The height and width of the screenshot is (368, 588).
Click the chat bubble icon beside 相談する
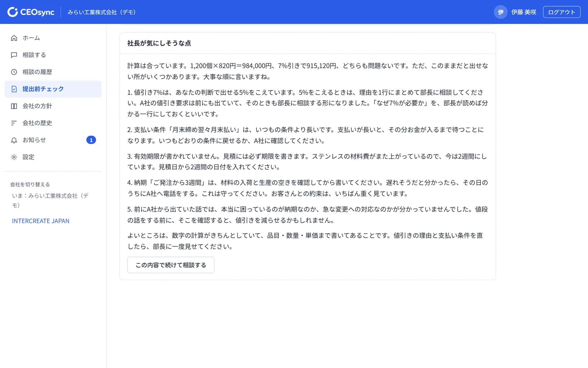pos(14,55)
